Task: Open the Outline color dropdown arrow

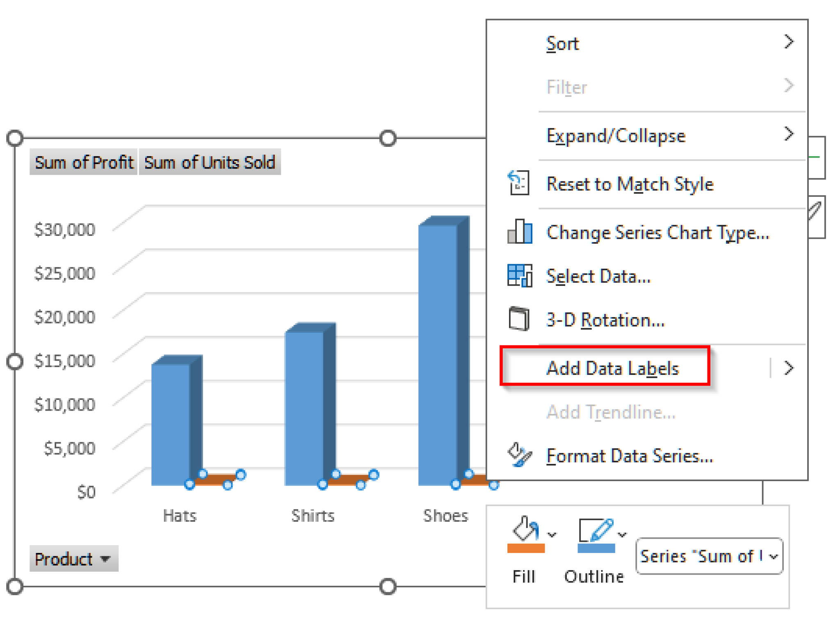Action: click(x=622, y=533)
